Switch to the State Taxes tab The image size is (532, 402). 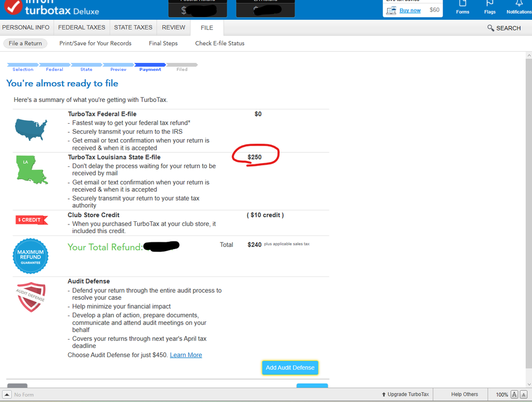[x=133, y=28]
